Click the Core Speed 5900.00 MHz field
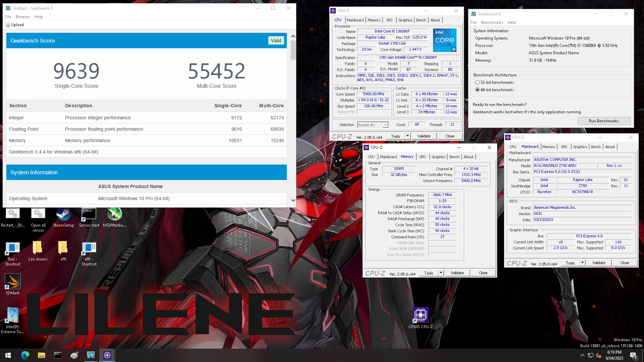 coord(374,94)
